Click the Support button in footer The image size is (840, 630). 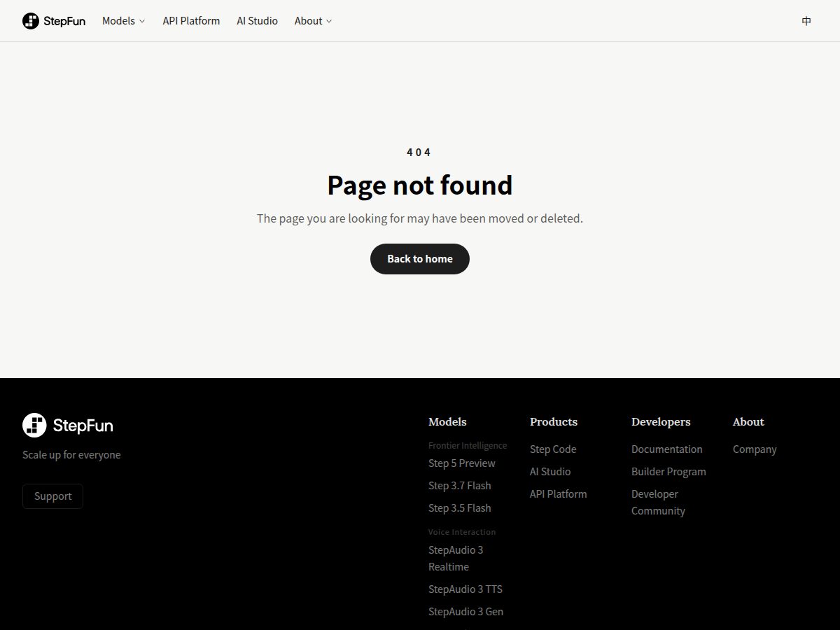click(53, 496)
